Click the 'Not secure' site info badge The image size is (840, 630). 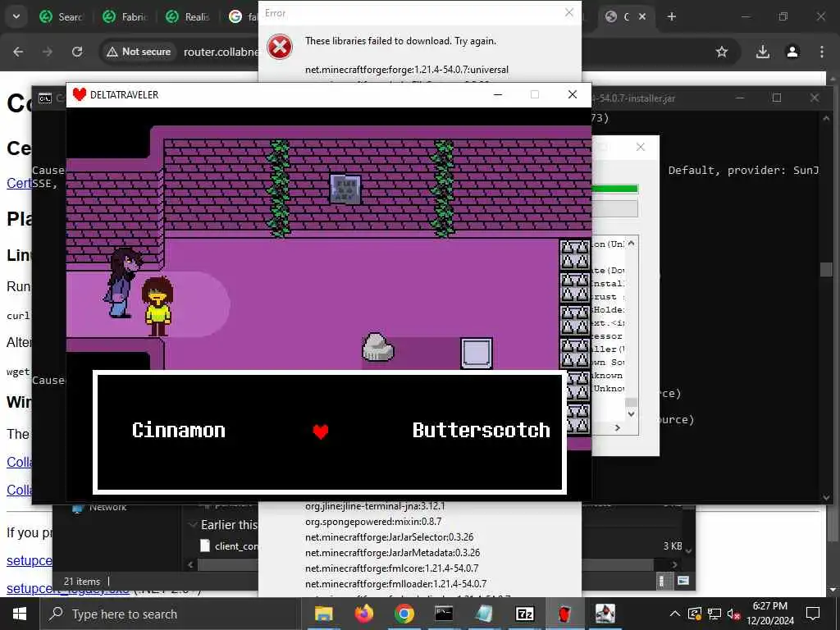(x=139, y=52)
